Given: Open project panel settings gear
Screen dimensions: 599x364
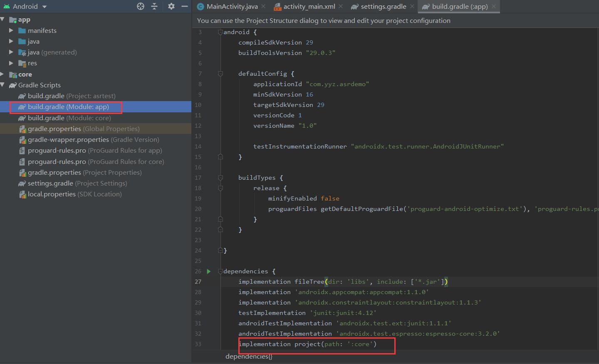Looking at the screenshot, I should point(171,6).
